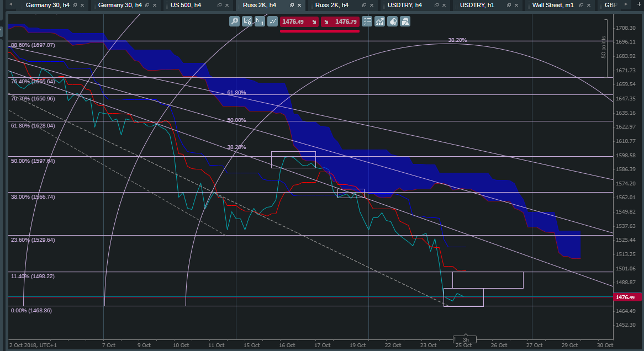This screenshot has width=644, height=351.
Task: Open the chart zoom magnifier tool
Action: pyautogui.click(x=234, y=22)
